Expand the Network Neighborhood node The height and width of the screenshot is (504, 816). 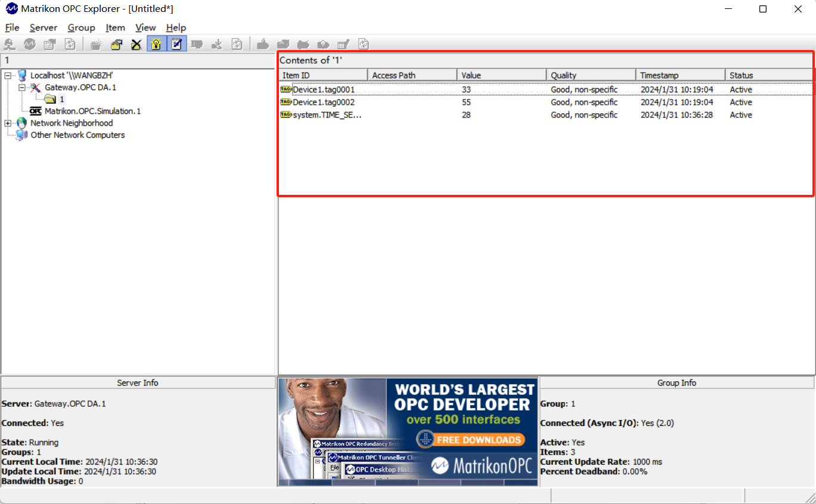click(8, 123)
